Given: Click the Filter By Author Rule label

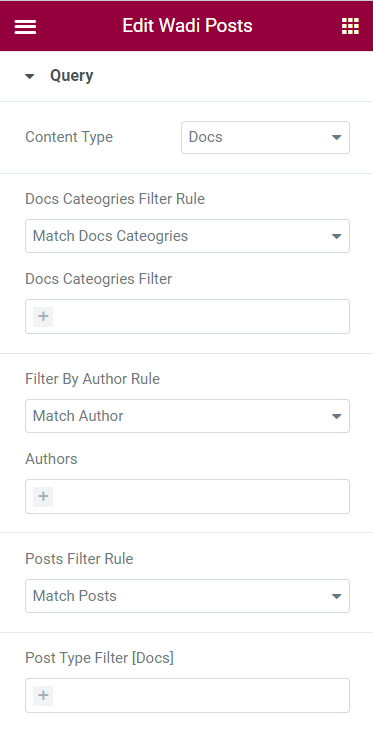Looking at the screenshot, I should [92, 379].
